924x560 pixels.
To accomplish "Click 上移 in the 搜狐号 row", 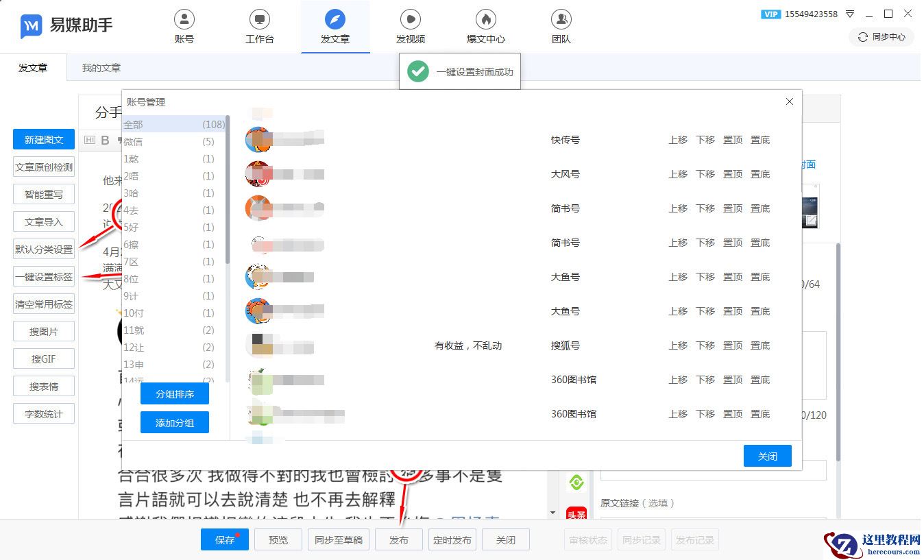I will coord(678,345).
